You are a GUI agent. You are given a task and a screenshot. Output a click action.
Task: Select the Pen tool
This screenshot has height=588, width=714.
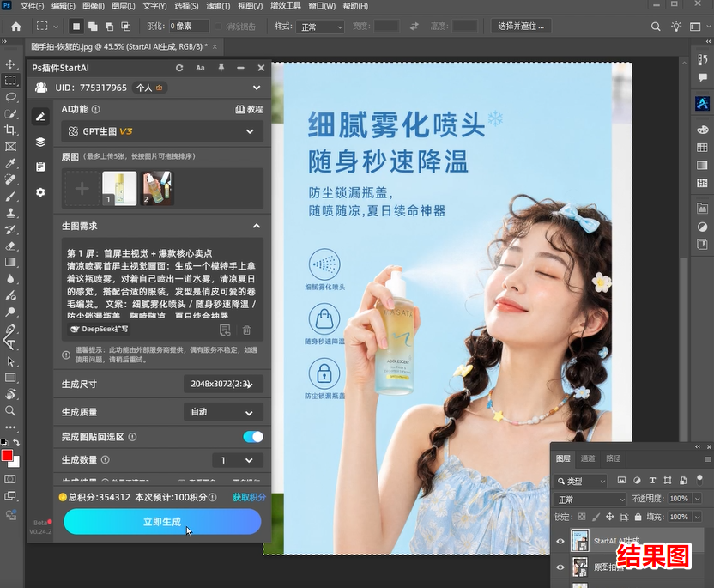click(x=10, y=329)
